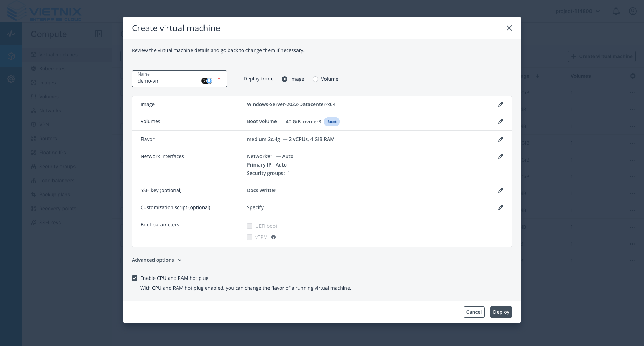Open Images in the Compute sidebar
Viewport: 644px width, 346px height.
point(67,83)
